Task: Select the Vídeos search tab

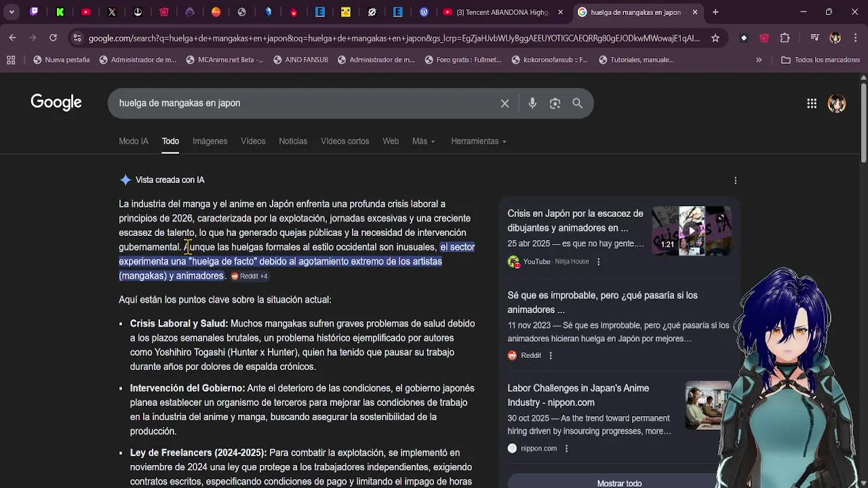Action: (x=253, y=141)
